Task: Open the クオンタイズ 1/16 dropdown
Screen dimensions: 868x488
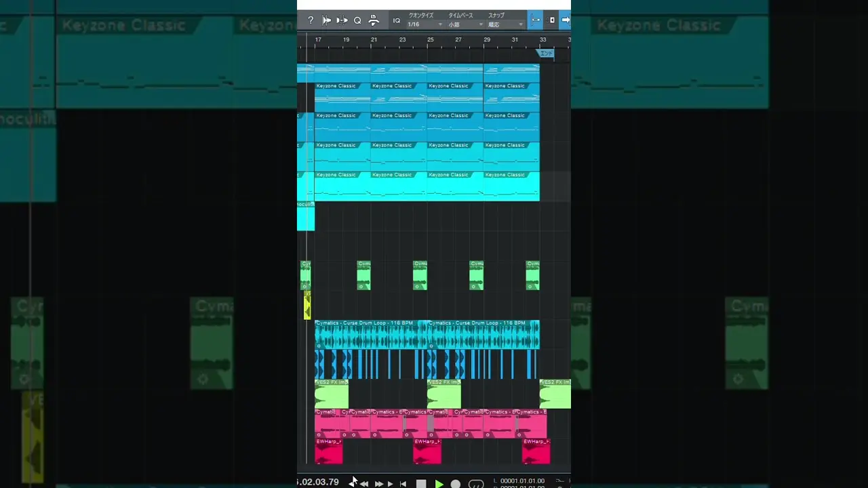Action: tap(425, 24)
